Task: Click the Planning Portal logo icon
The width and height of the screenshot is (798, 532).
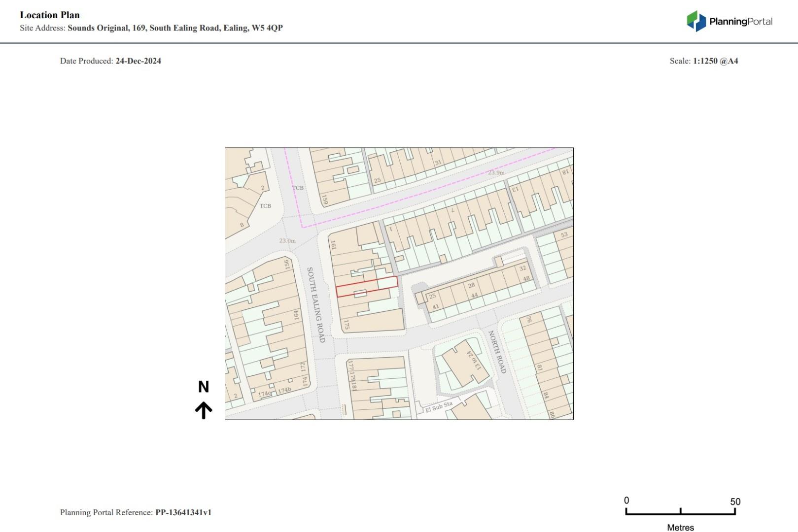Action: coord(696,21)
